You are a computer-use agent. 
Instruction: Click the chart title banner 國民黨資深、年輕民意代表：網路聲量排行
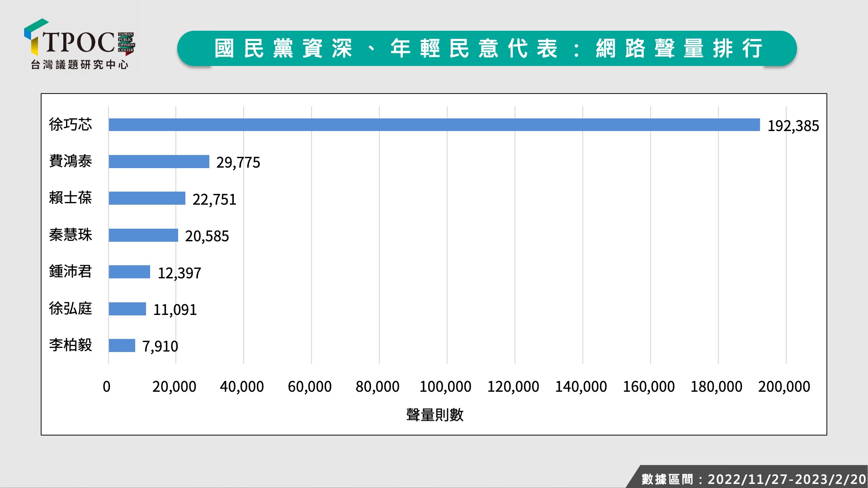487,48
